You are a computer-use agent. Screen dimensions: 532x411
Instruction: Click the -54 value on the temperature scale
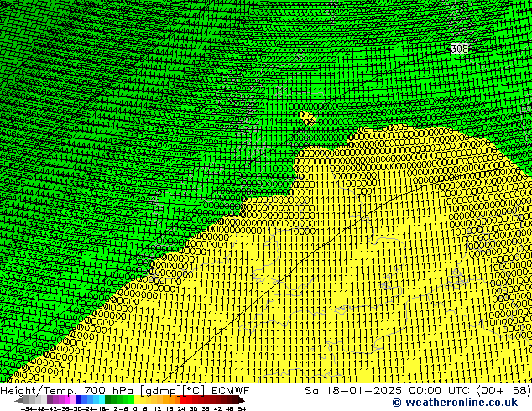click(27, 409)
